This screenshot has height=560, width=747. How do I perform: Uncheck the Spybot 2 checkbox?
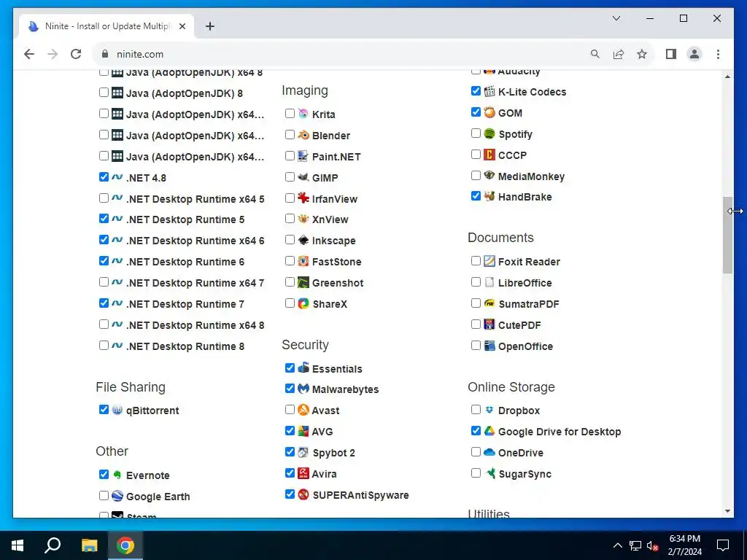pyautogui.click(x=290, y=452)
